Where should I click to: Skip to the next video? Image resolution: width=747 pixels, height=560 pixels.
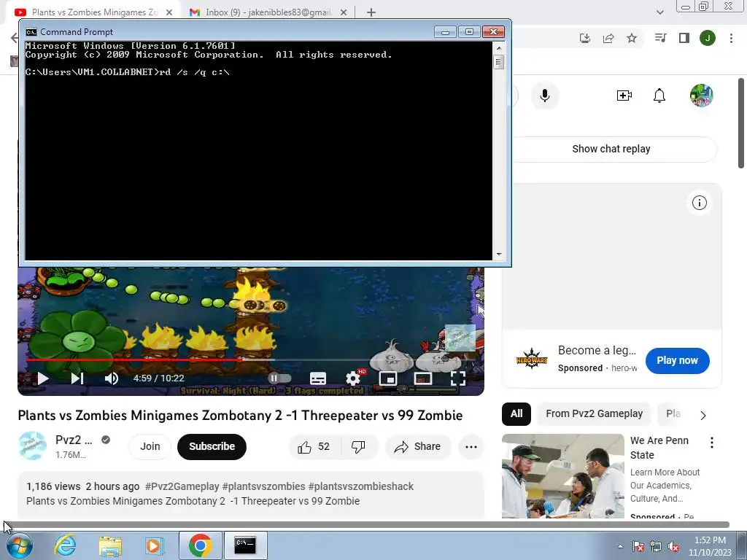[77, 378]
